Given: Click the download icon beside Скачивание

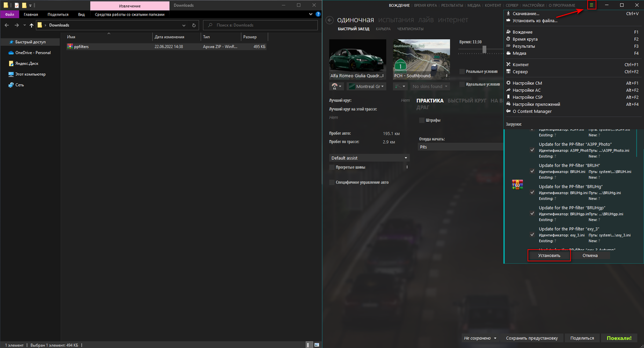Looking at the screenshot, I should pyautogui.click(x=508, y=14).
